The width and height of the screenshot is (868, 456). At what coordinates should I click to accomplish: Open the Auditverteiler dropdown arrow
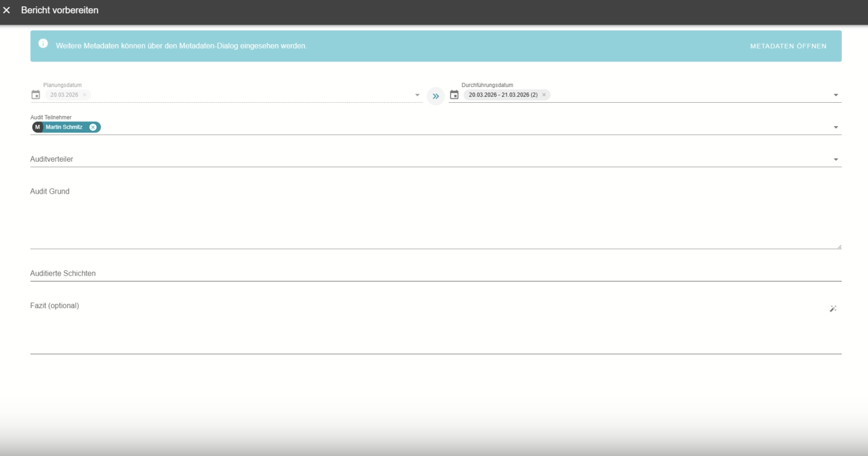tap(836, 160)
